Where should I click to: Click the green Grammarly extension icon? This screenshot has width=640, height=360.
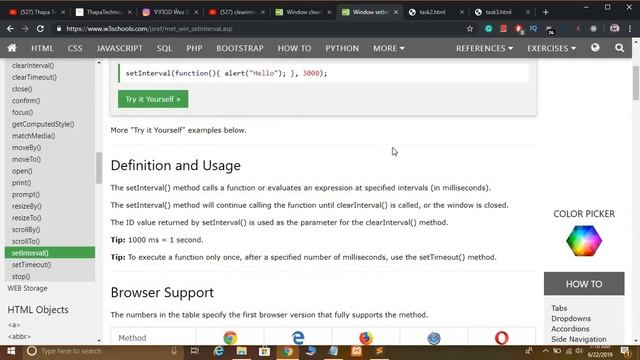488,29
